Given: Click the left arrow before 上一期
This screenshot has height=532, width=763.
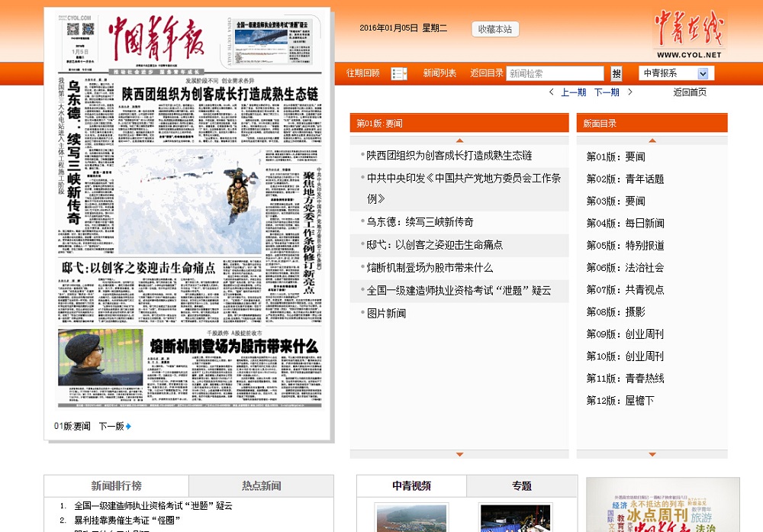Looking at the screenshot, I should (551, 92).
